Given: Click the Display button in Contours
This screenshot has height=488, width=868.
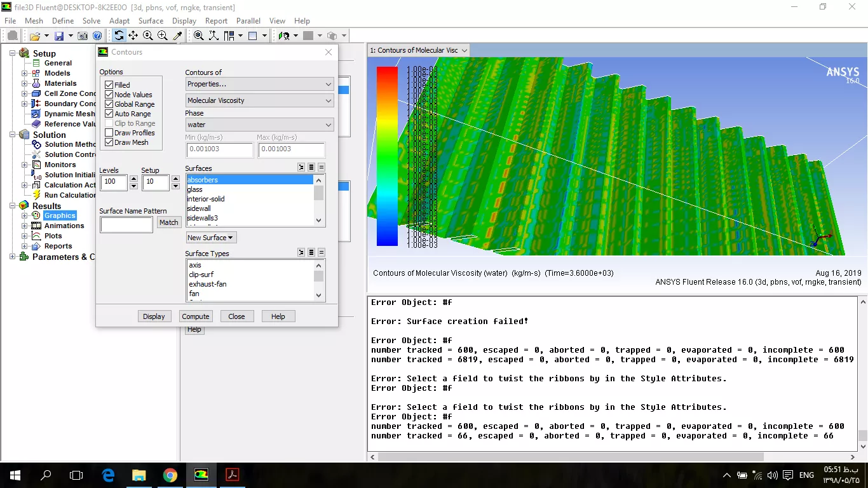Looking at the screenshot, I should coord(154,316).
